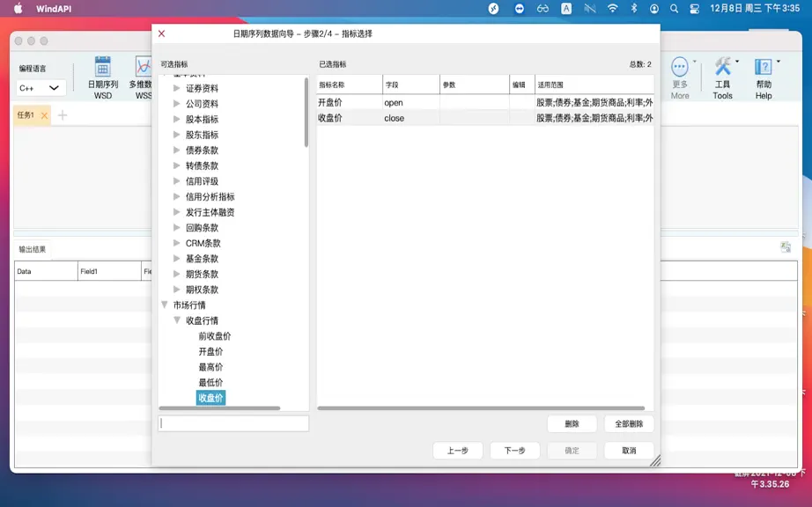Screen dimensions: 812x507
Task: Click the input source A icon
Action: click(566, 8)
